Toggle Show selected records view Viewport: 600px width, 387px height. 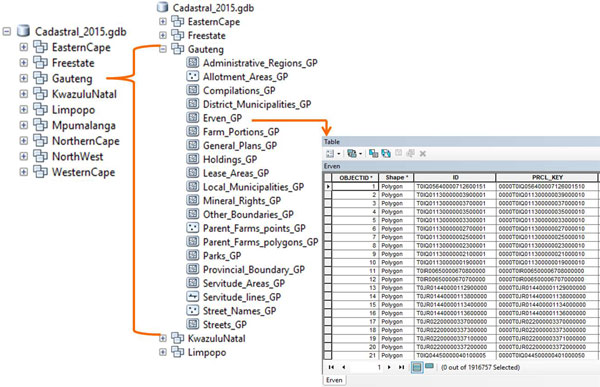[x=429, y=367]
